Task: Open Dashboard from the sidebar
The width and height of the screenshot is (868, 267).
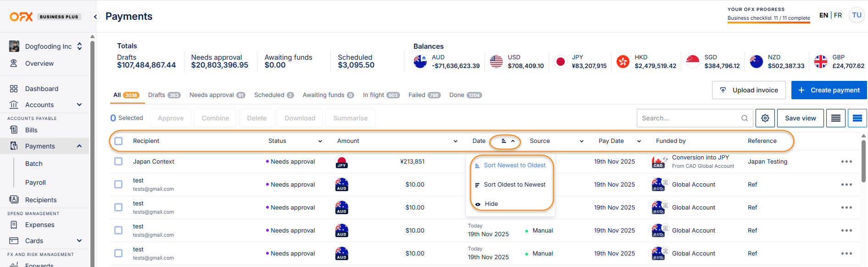Action: tap(41, 89)
